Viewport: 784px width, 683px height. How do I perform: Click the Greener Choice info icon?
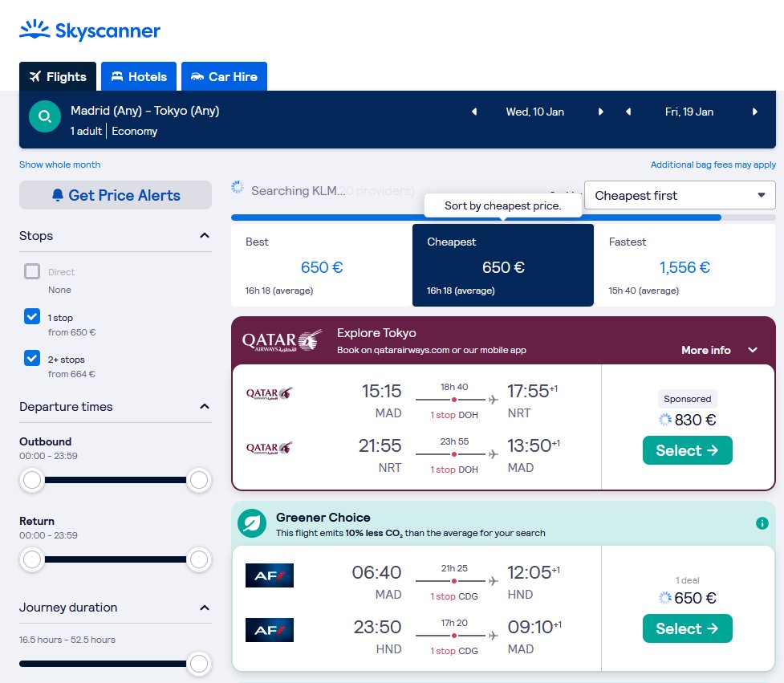point(762,523)
